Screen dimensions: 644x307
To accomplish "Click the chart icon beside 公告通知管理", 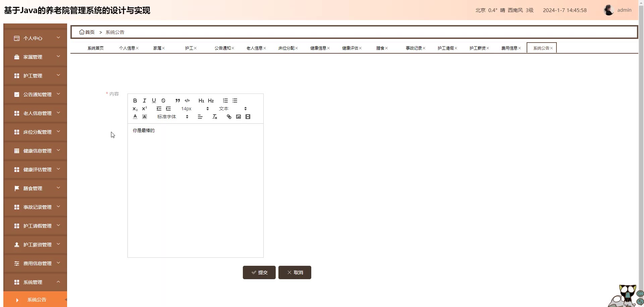I will pos(17,95).
